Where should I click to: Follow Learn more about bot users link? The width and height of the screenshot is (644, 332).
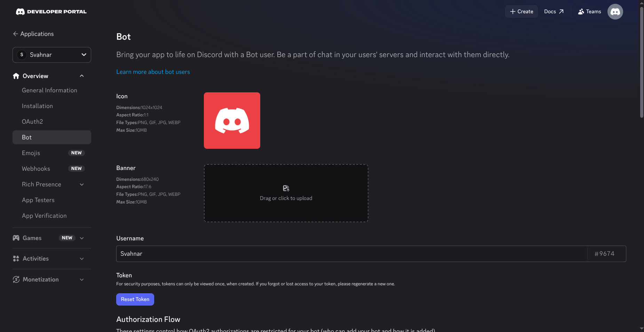coord(153,72)
